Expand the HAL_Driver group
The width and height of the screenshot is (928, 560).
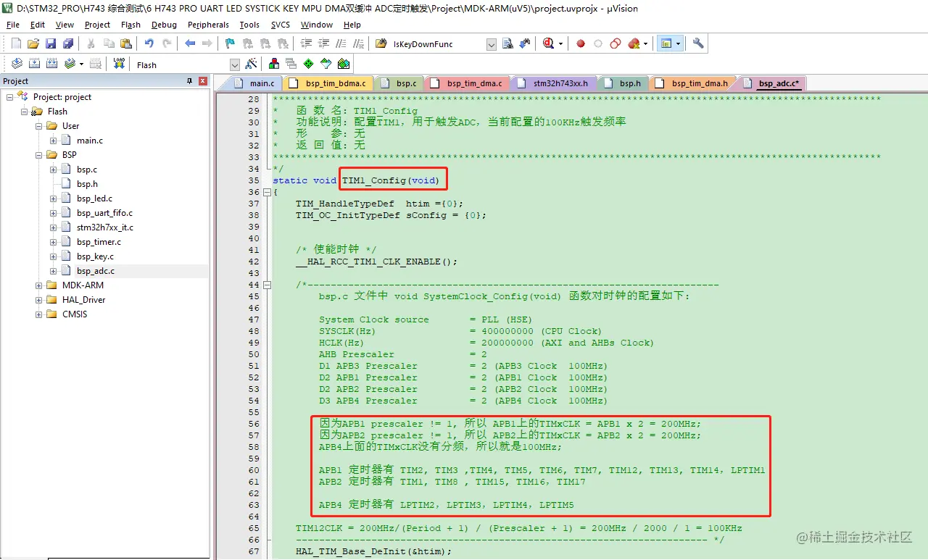(x=38, y=300)
